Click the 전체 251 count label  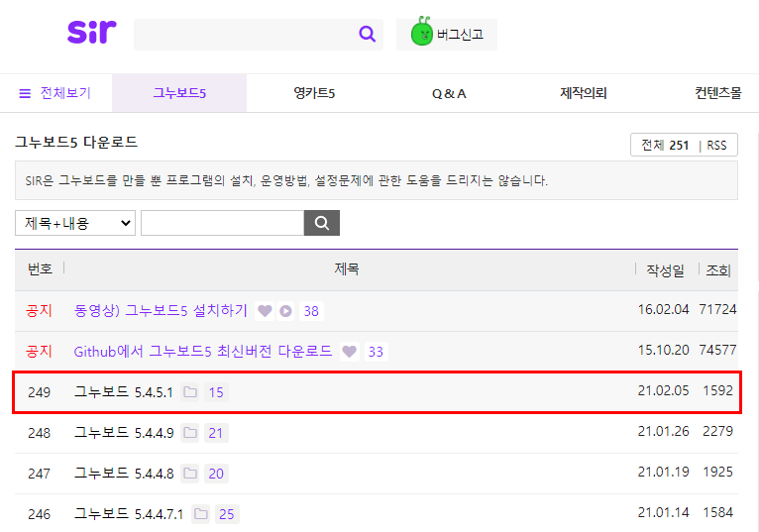(665, 146)
